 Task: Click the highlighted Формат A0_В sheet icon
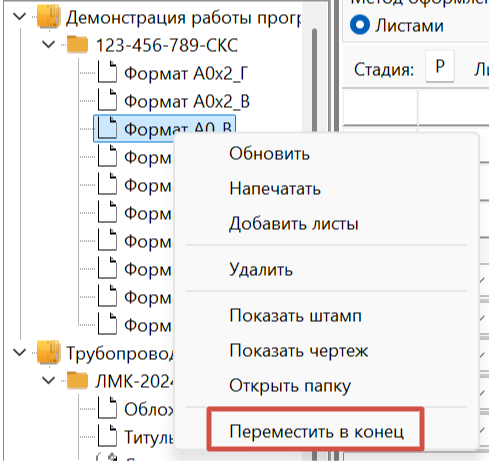click(107, 128)
